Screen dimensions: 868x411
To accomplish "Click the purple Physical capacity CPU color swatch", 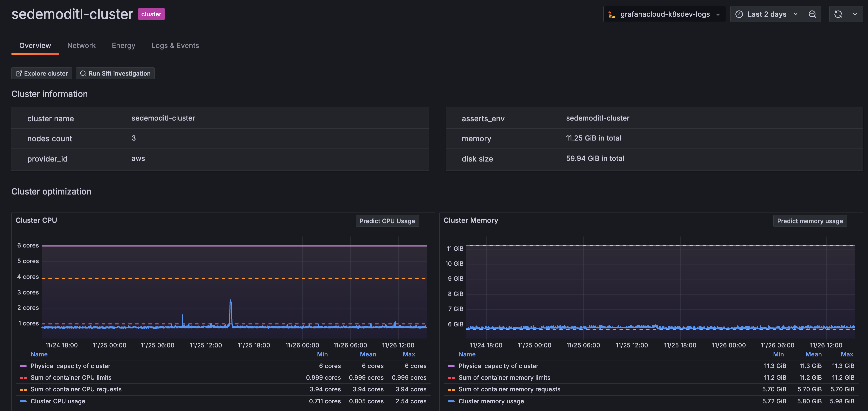I will 23,366.
